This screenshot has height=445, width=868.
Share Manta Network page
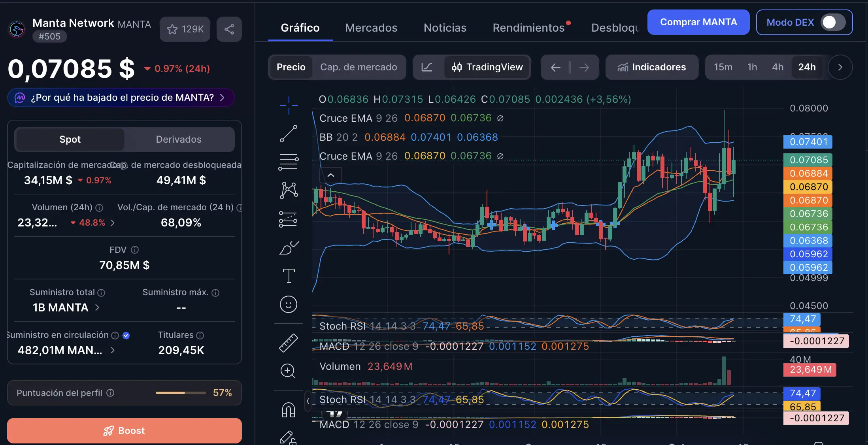tap(229, 29)
